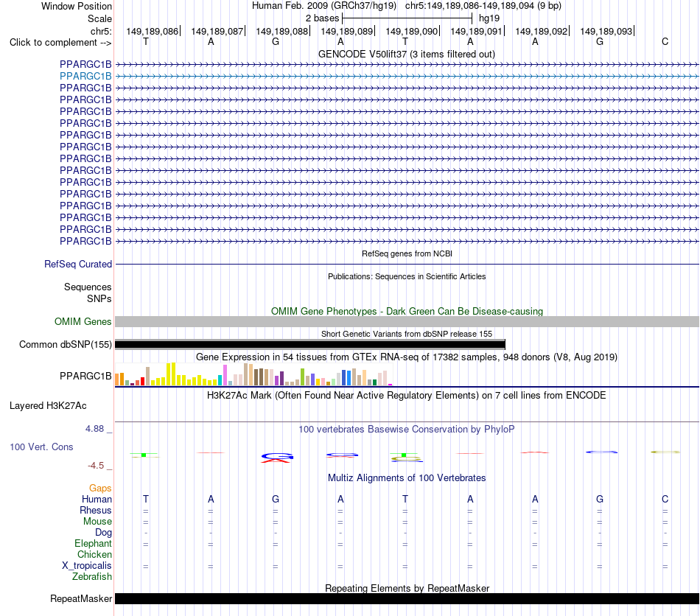Click the X_tropicalis species label
Image resolution: width=700 pixels, height=616 pixels.
coord(87,566)
